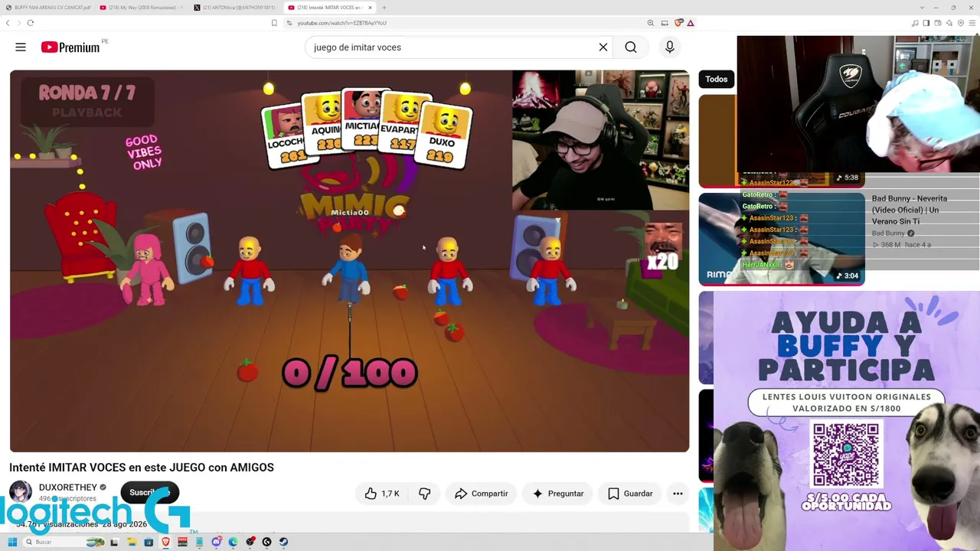Open site settings icon beside the URL
Image resolution: width=980 pixels, height=551 pixels.
(289, 23)
